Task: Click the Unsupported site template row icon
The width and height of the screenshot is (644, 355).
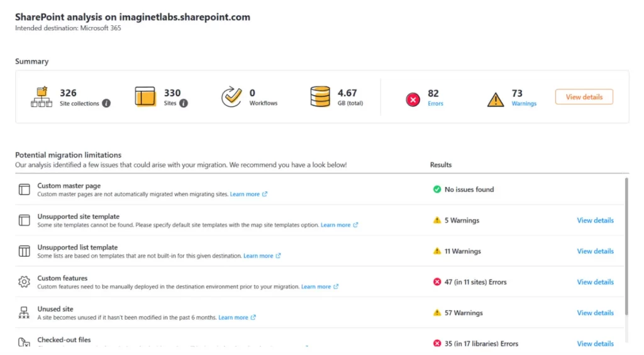Action: click(x=25, y=220)
